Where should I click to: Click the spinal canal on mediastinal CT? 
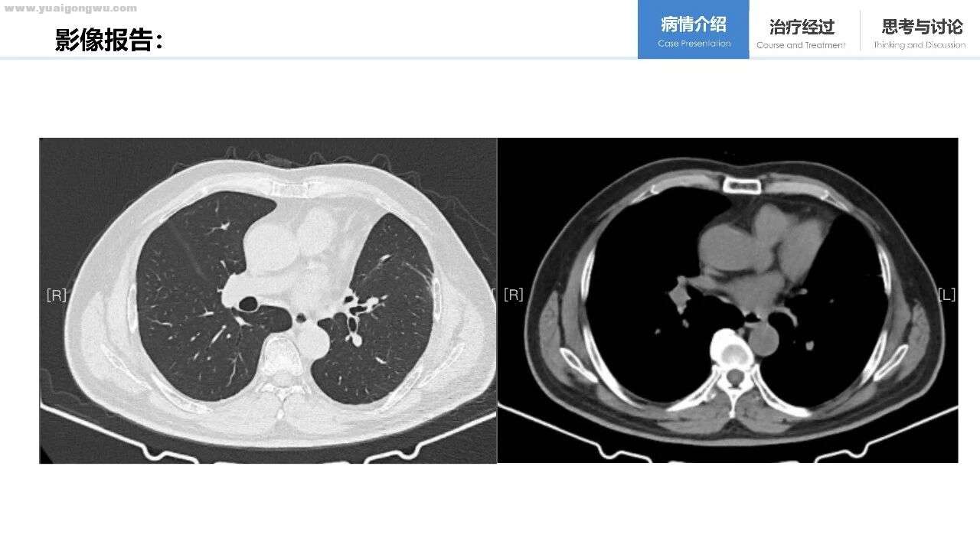point(736,377)
